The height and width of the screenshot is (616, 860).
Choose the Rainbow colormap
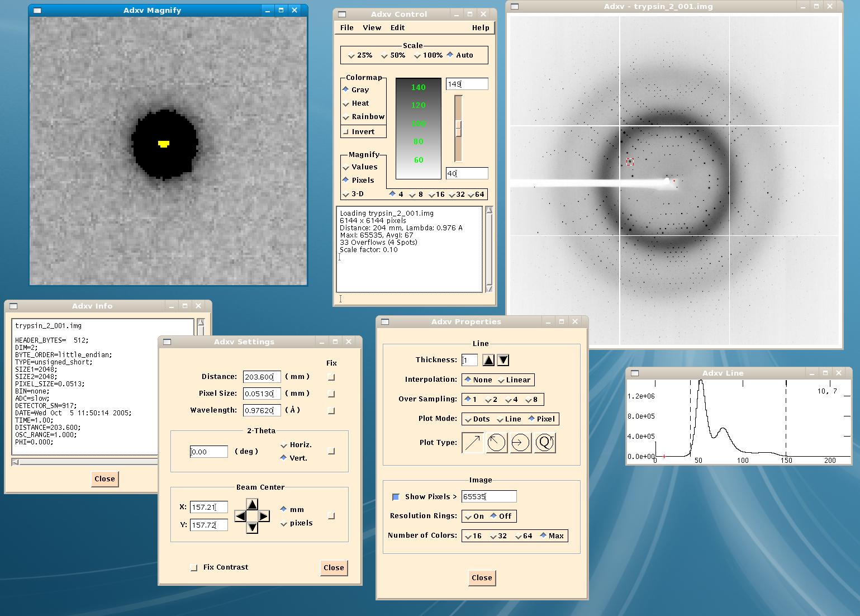363,117
